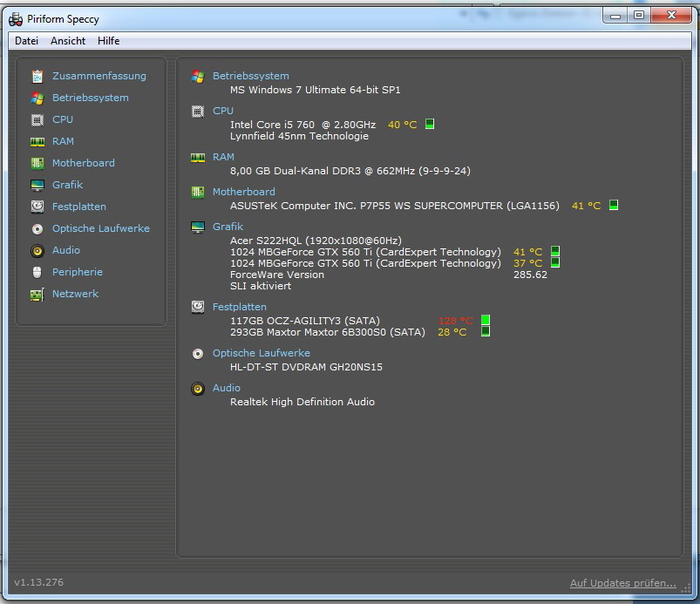Select Motherboard in the sidebar
This screenshot has height=604, width=700.
[84, 163]
